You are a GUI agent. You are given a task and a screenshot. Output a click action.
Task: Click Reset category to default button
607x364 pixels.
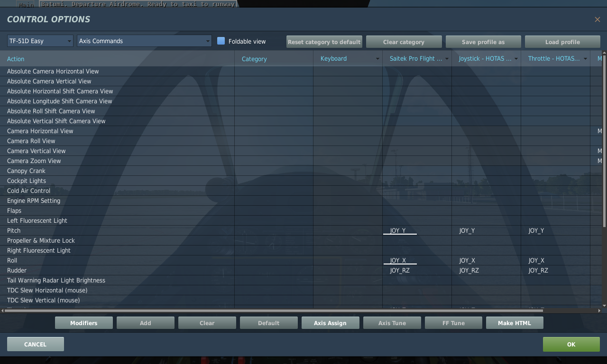[324, 42]
